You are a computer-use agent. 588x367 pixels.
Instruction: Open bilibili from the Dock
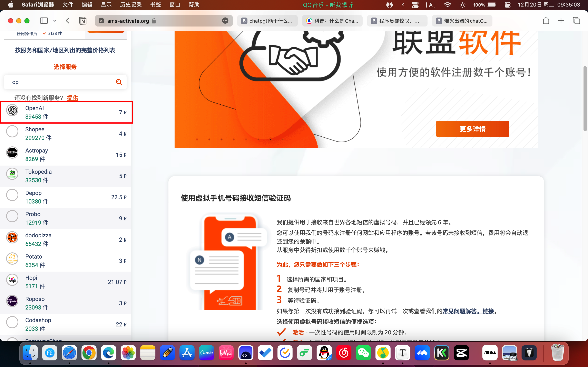pyautogui.click(x=226, y=353)
